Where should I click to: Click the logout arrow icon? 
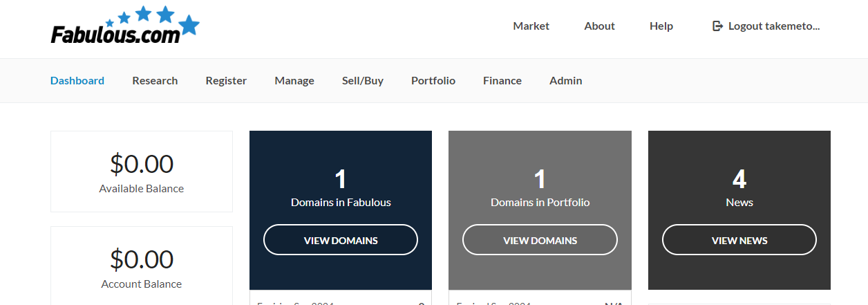(x=717, y=26)
